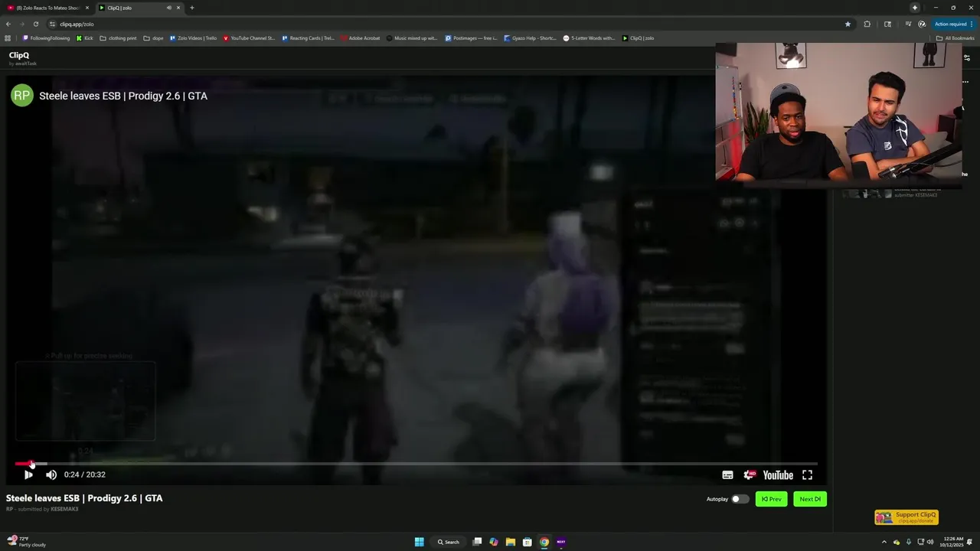
Task: Open video settings gear icon
Action: tap(750, 475)
